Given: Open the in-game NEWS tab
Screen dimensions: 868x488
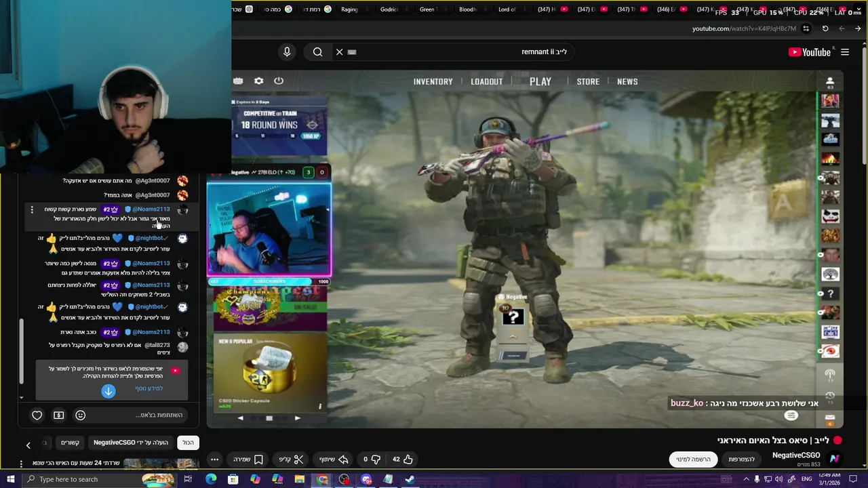Looking at the screenshot, I should click(627, 81).
